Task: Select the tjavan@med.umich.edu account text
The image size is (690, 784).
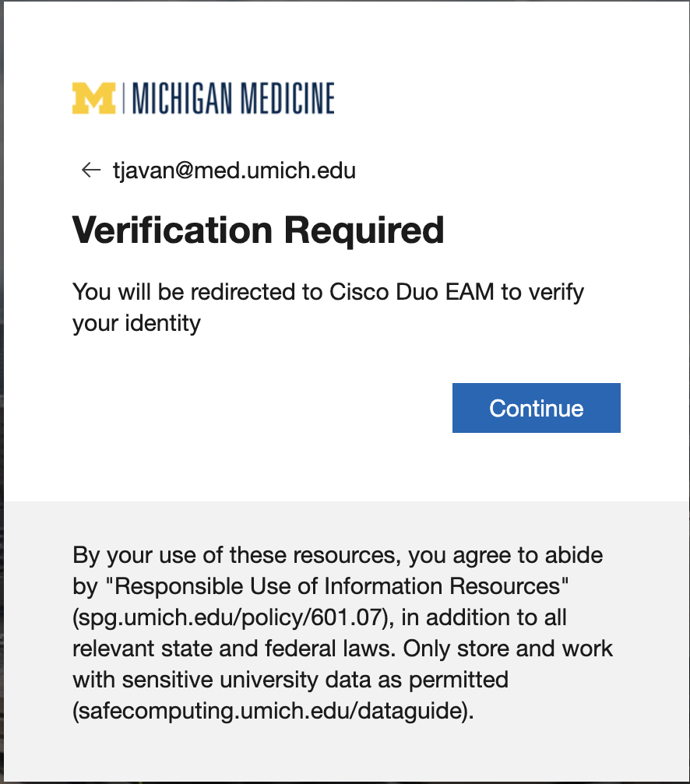Action: click(234, 171)
